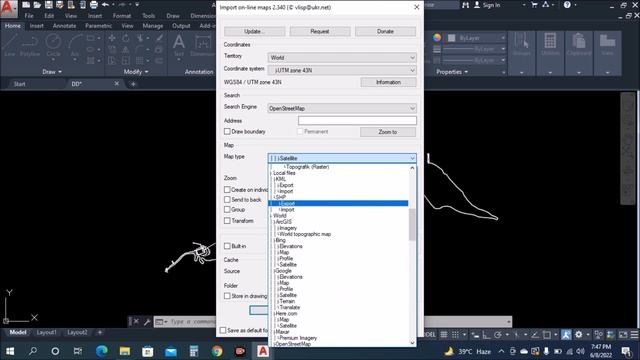Click the Donate button in dialog
Screen dimensions: 640x360
click(385, 31)
